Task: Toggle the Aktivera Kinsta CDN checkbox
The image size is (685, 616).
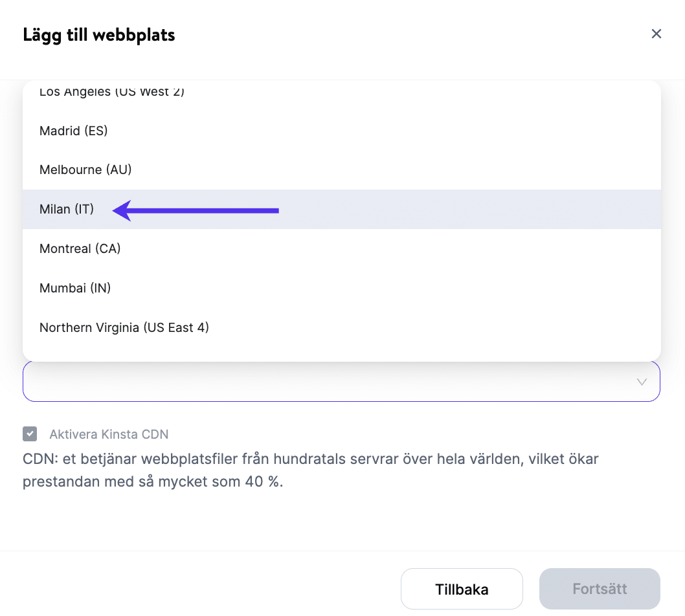Action: pyautogui.click(x=30, y=434)
